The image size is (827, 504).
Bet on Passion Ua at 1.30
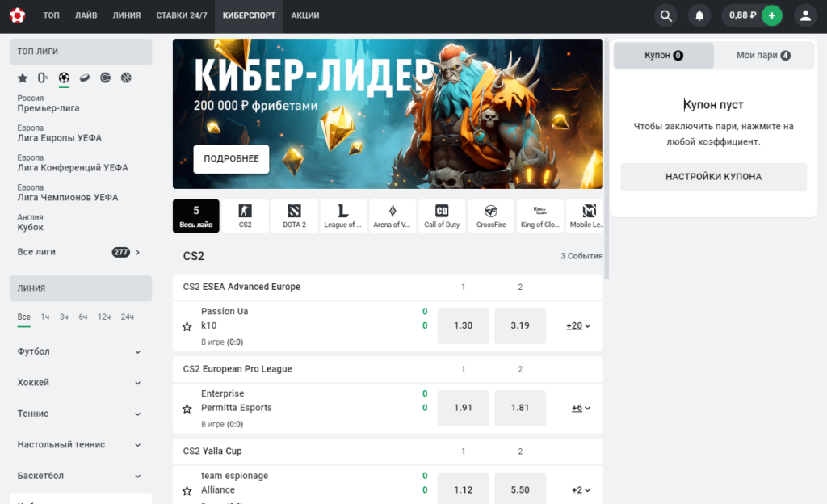(463, 325)
